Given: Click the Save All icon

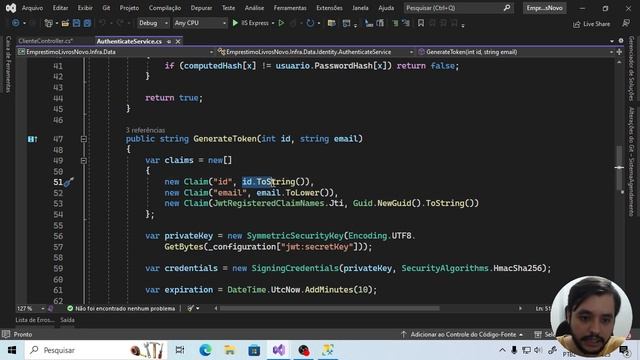Looking at the screenshot, I should point(87,23).
